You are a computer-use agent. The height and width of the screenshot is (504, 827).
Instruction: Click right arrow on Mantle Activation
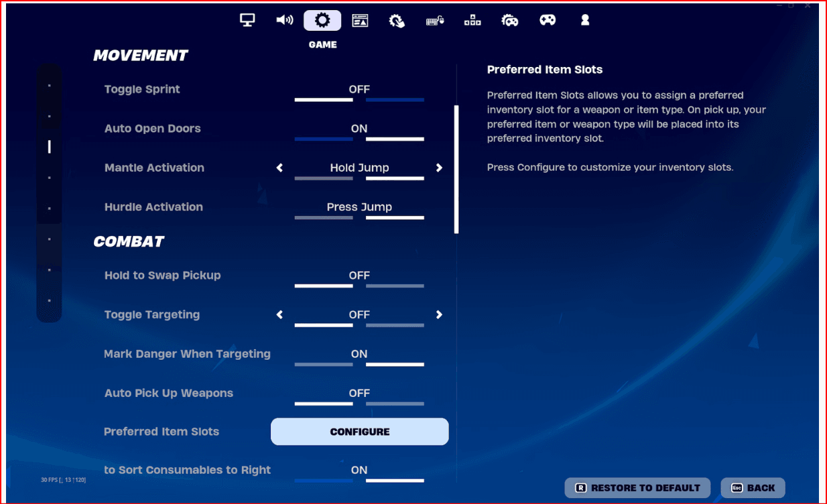pyautogui.click(x=439, y=168)
